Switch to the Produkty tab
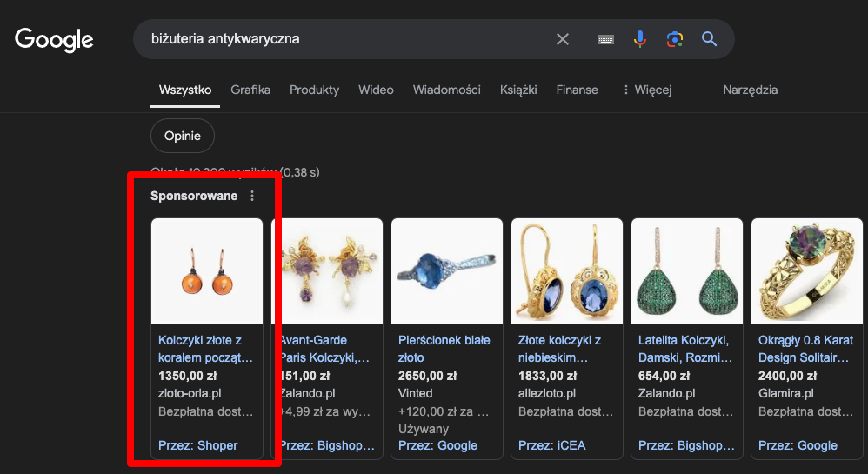This screenshot has width=868, height=474. point(314,90)
